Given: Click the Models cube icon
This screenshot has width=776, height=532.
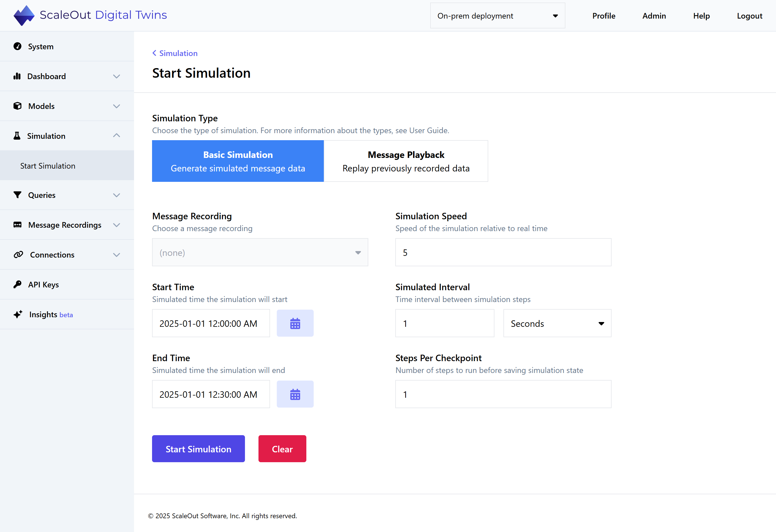Looking at the screenshot, I should click(17, 106).
